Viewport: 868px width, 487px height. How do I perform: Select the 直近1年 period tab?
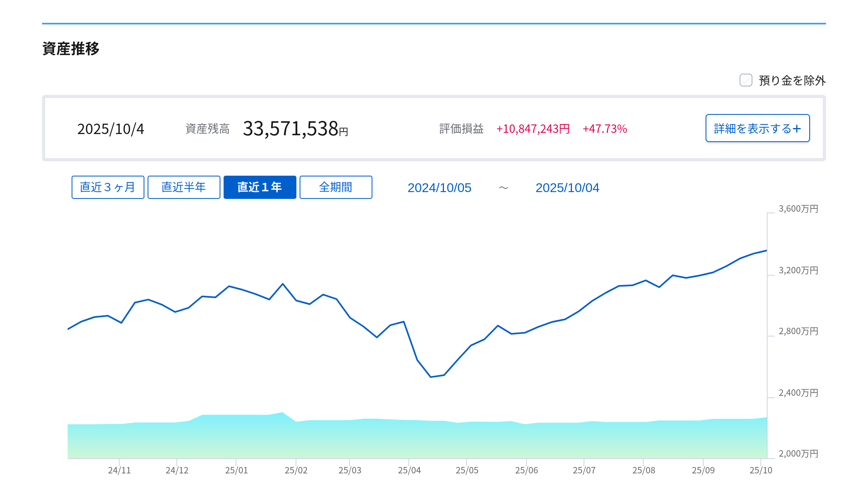pyautogui.click(x=260, y=187)
